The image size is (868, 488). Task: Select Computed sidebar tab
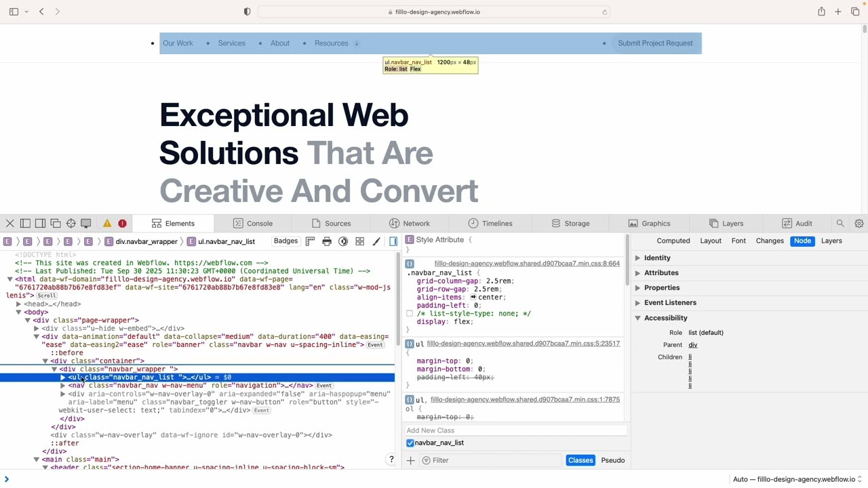pyautogui.click(x=673, y=241)
